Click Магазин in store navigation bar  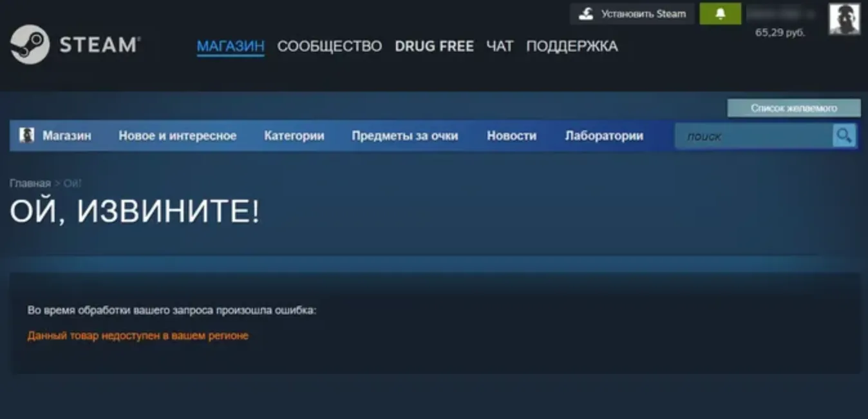pos(67,136)
